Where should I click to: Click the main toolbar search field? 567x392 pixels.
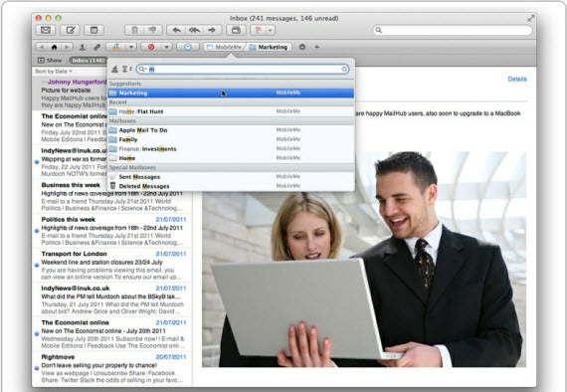click(x=453, y=30)
